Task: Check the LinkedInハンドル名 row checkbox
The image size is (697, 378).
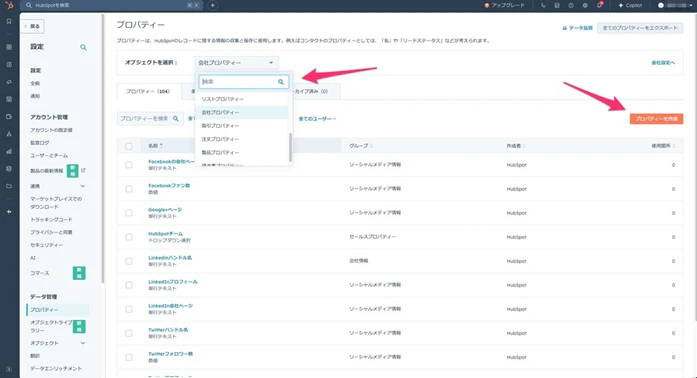Action: point(129,261)
